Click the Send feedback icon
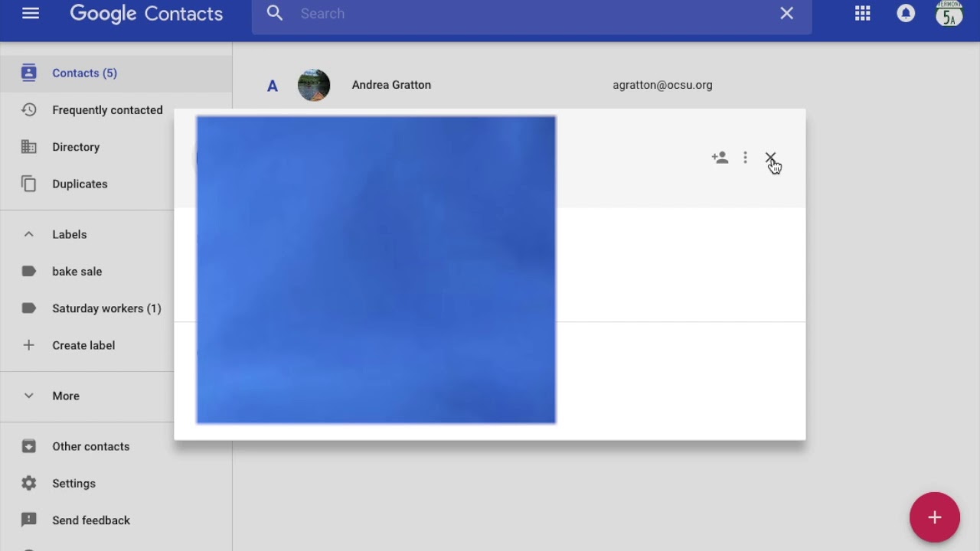 click(28, 520)
